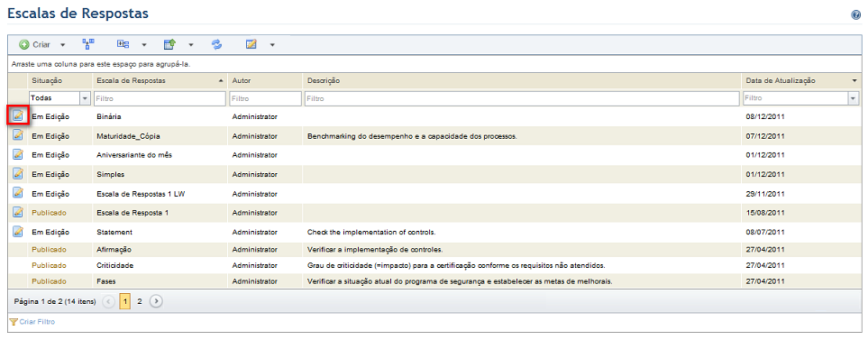Open the Situação filter dropdown showing Todas
Image resolution: width=868 pixels, height=340 pixels.
(86, 98)
